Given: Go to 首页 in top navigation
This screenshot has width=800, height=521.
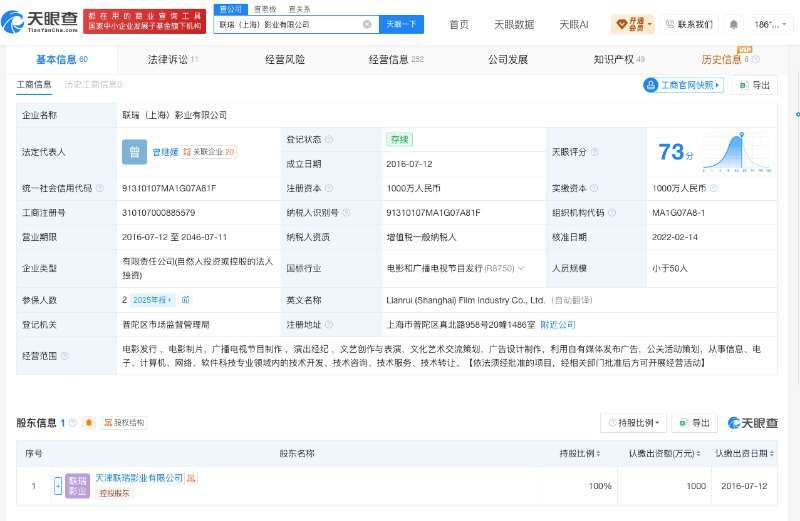Looking at the screenshot, I should (459, 24).
